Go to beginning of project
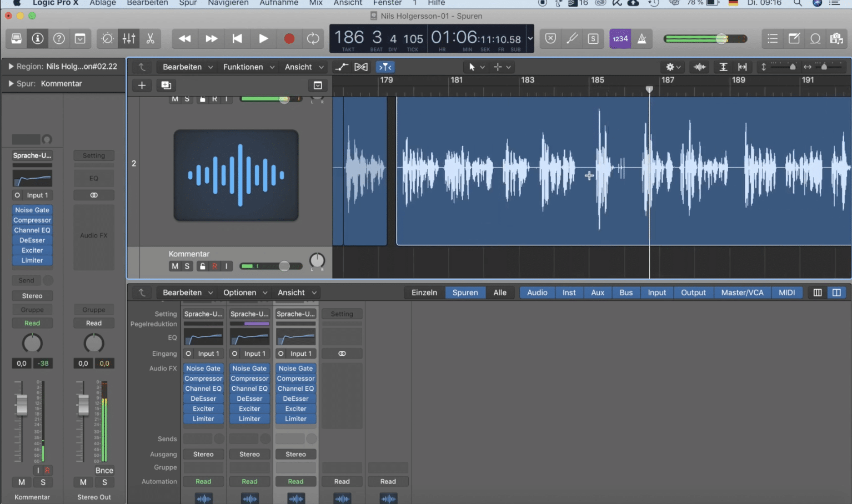Image resolution: width=852 pixels, height=504 pixels. point(237,38)
